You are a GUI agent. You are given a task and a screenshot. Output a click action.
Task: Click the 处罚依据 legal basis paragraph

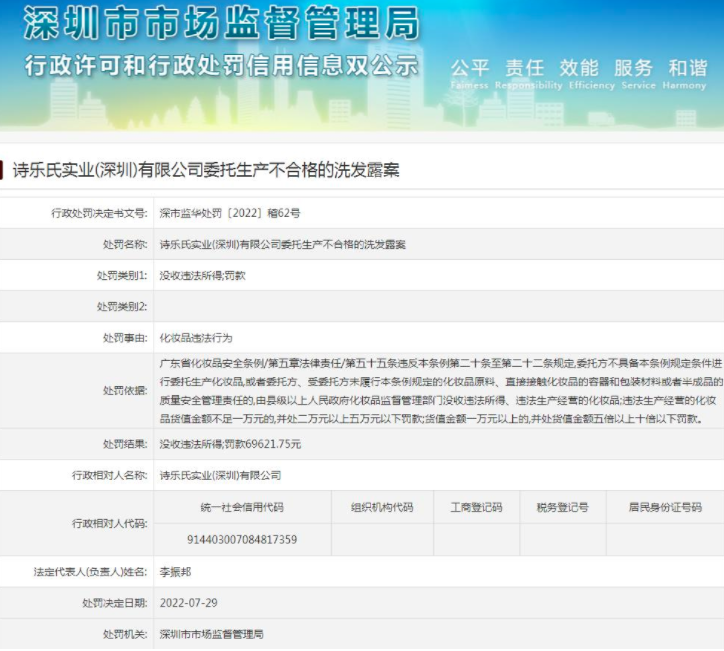click(438, 391)
